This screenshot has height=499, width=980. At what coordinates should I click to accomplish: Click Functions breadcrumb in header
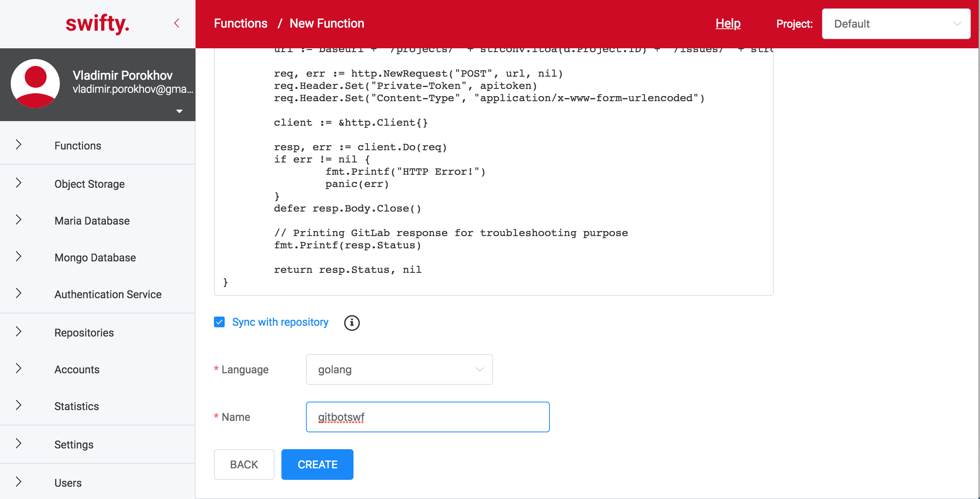click(240, 24)
